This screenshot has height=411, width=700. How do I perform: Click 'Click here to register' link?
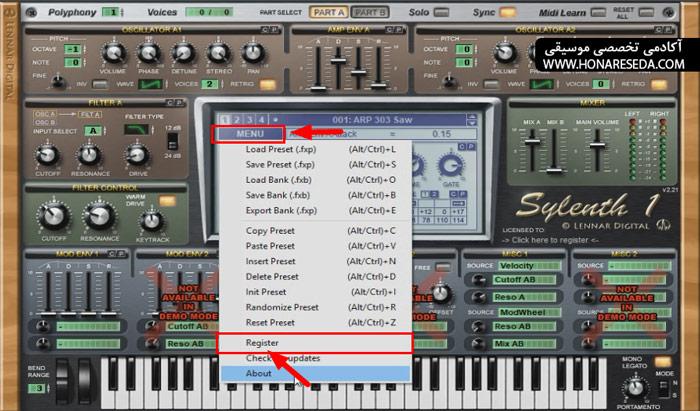[550, 240]
